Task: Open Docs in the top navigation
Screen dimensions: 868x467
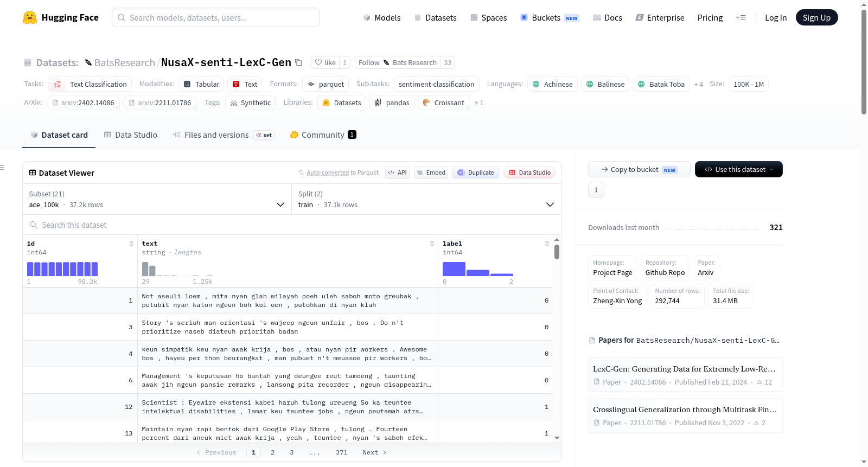Action: tap(607, 17)
